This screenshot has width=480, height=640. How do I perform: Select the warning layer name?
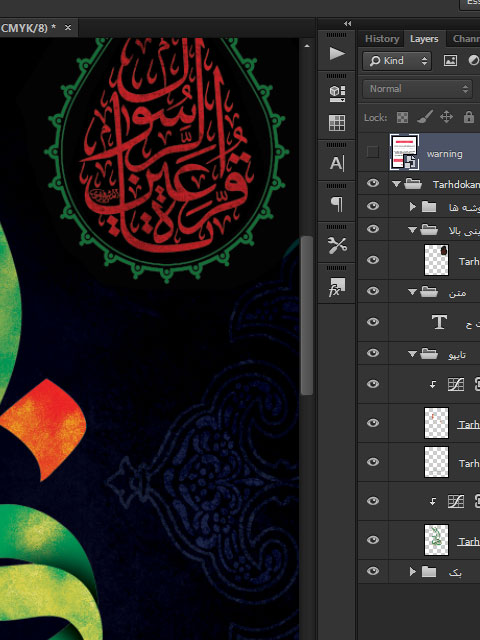point(444,154)
